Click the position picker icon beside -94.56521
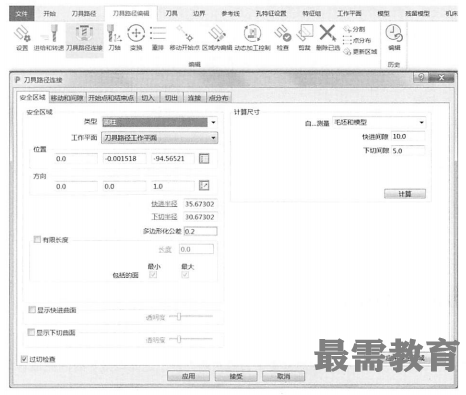466x395 pixels. 204,158
